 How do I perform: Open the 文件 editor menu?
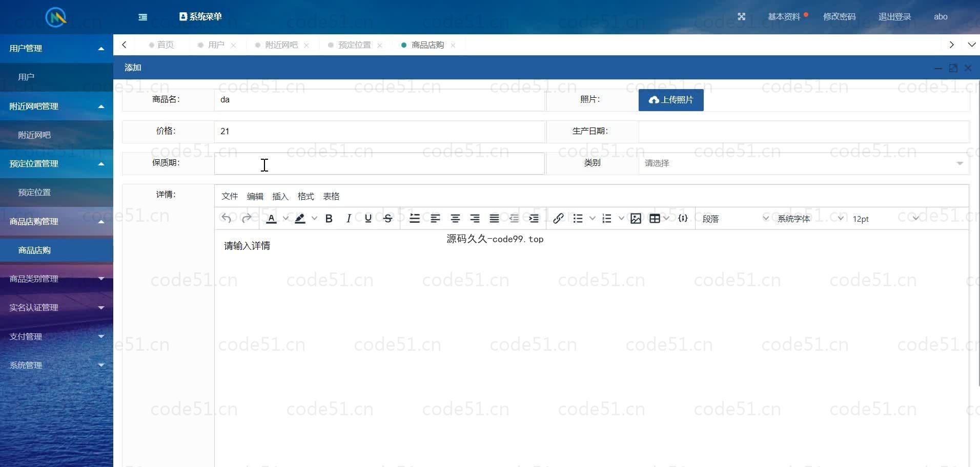[230, 196]
